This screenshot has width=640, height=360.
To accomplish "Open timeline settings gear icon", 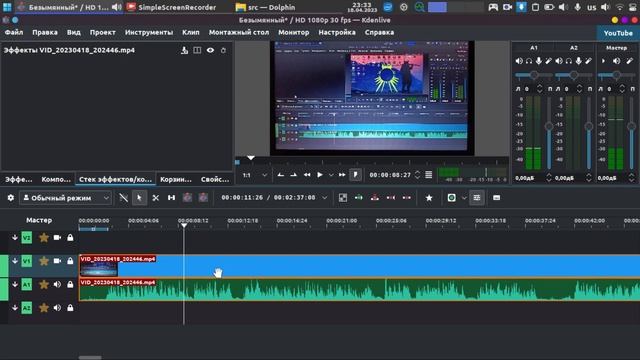I will 11,198.
